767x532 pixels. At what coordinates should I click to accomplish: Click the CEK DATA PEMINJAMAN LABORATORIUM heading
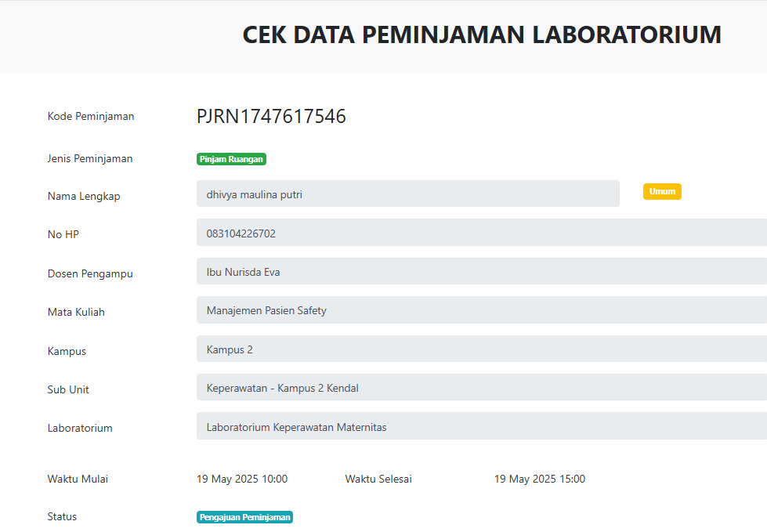click(482, 34)
